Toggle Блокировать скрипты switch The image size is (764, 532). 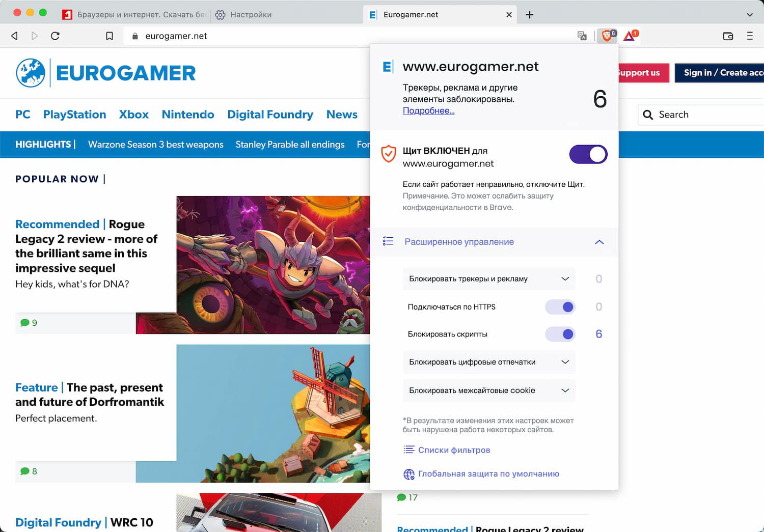pos(560,334)
